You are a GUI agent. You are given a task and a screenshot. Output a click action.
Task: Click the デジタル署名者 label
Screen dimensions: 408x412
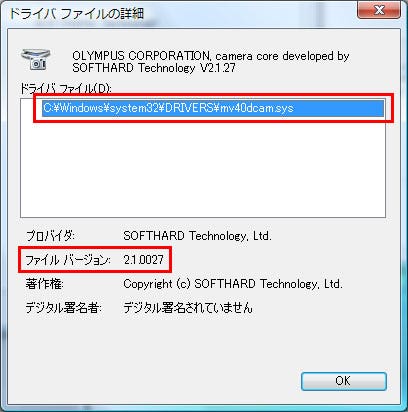tap(63, 308)
